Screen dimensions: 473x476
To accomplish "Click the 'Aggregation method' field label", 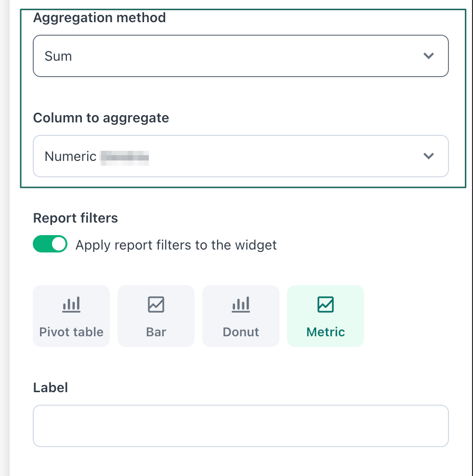I will (x=99, y=18).
